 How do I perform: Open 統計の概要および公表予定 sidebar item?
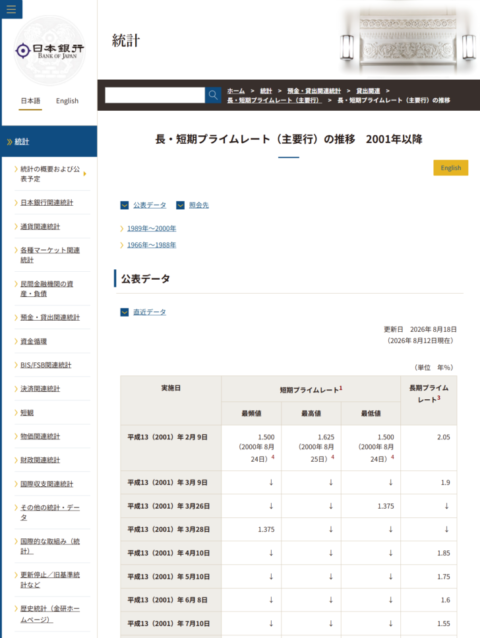[50, 174]
